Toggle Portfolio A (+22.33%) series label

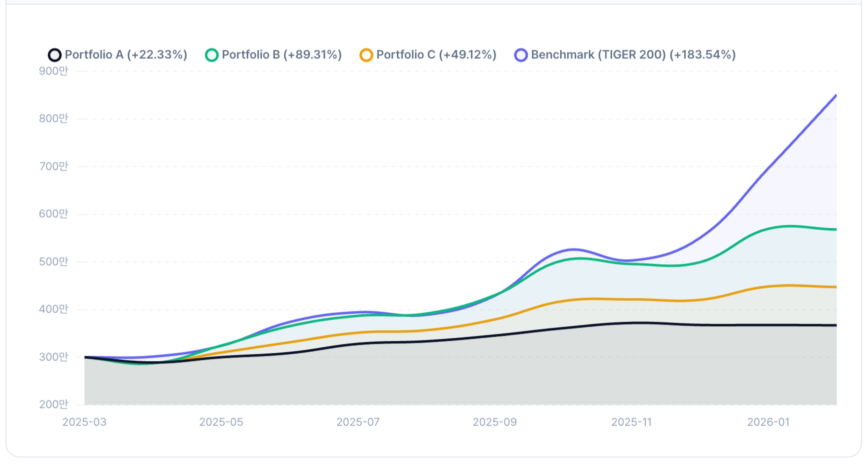pyautogui.click(x=126, y=54)
